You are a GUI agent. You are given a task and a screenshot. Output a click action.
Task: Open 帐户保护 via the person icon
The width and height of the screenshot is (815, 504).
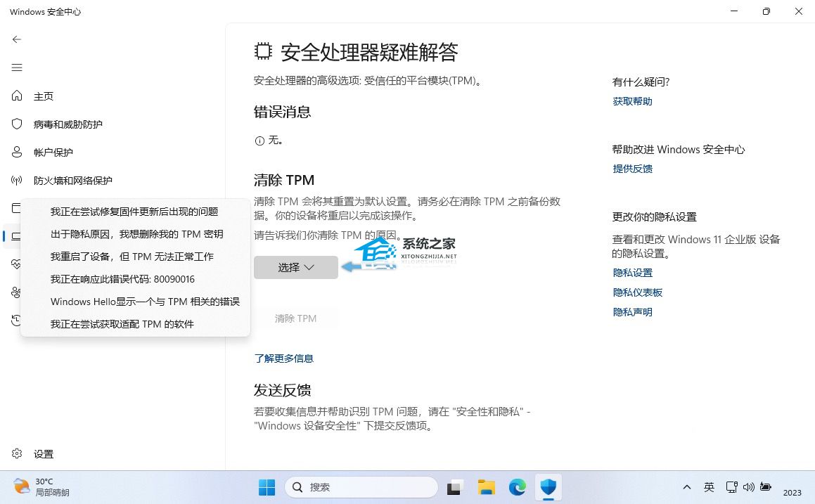click(17, 152)
